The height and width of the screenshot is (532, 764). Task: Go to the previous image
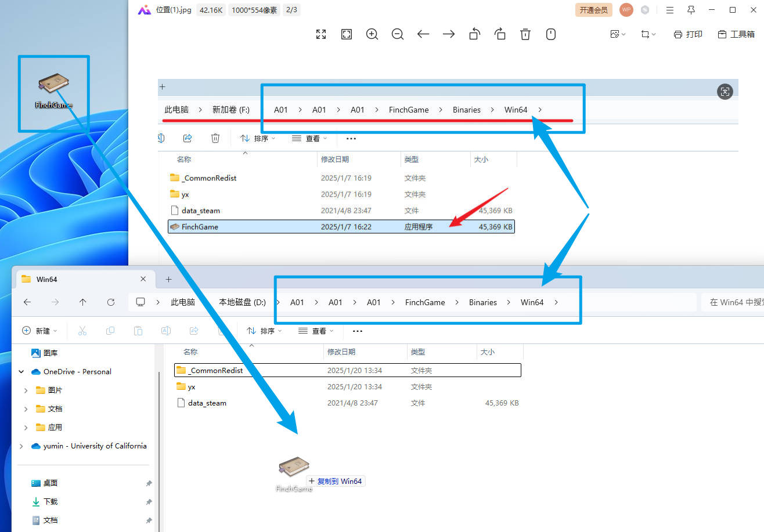(x=423, y=34)
